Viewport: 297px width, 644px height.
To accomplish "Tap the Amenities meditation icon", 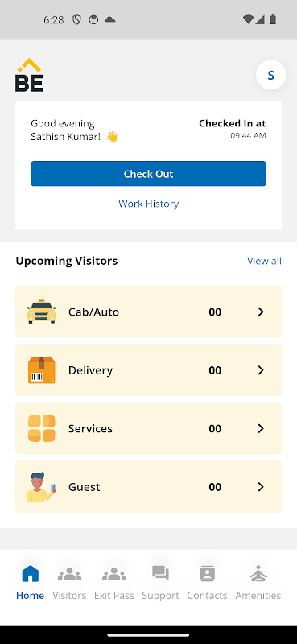I will pyautogui.click(x=258, y=573).
